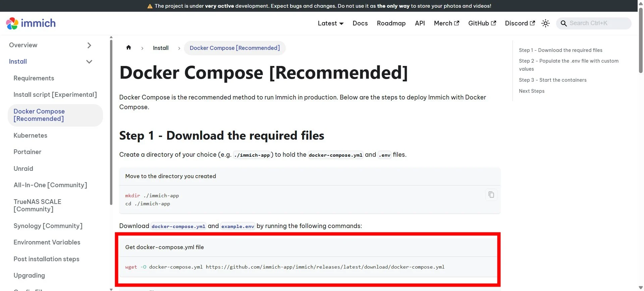
Task: Jump to Step 2 in table of contents
Action: pyautogui.click(x=569, y=65)
